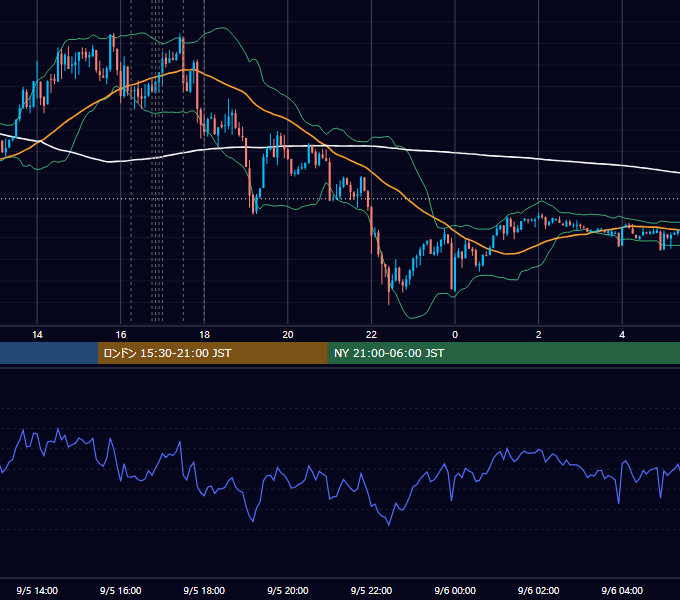Click the 9/6 00:00 time label

(455, 590)
